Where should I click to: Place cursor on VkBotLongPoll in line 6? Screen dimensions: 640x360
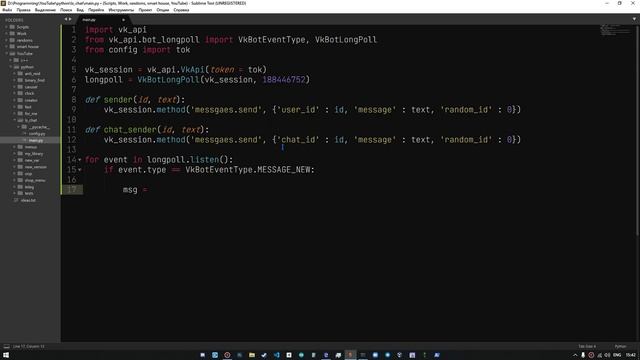(168, 80)
